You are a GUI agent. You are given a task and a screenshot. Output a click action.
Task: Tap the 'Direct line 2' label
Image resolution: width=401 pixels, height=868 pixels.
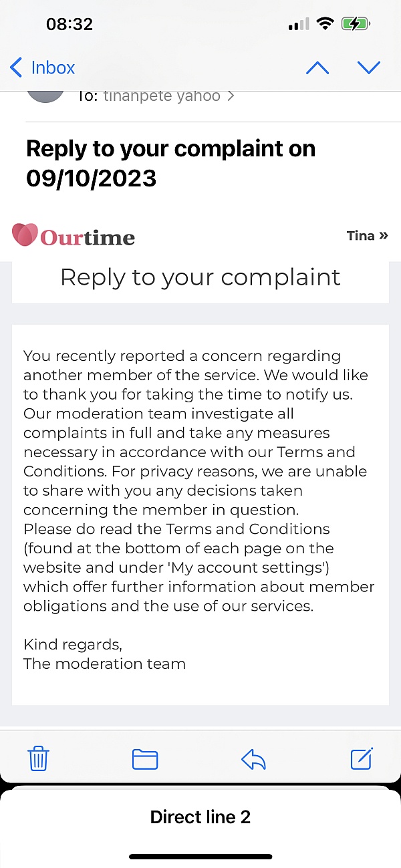click(200, 817)
